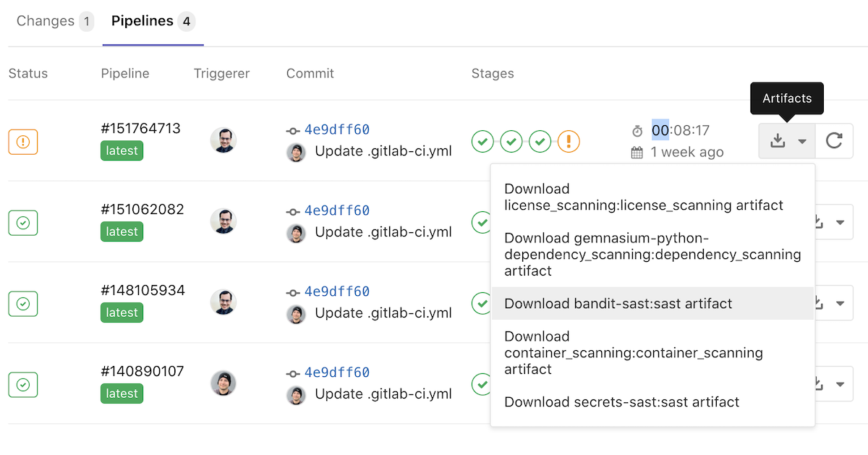
Task: Click the calendar icon beside '1 week ago'
Action: tap(637, 152)
